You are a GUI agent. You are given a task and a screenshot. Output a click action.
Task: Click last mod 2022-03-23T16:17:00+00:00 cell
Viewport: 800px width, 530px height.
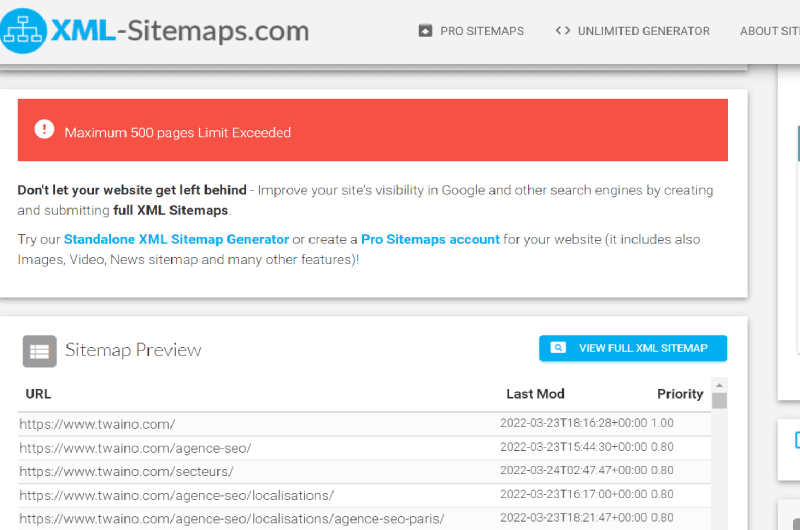pos(573,494)
